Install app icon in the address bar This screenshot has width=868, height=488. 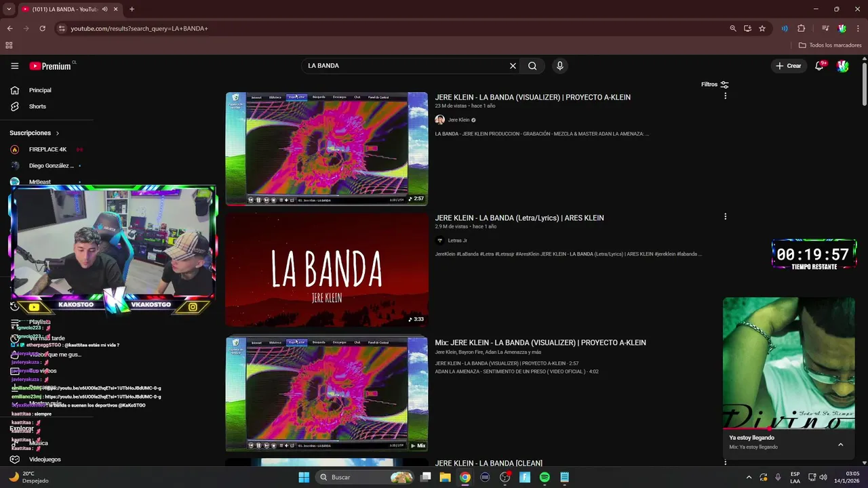click(x=747, y=28)
